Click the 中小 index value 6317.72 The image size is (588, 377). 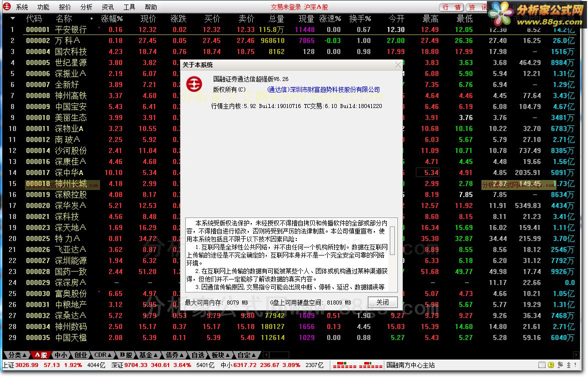click(x=245, y=365)
